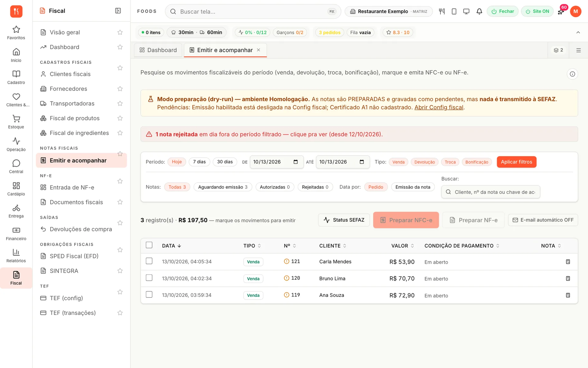Open the layers icon showing 2
The image size is (588, 368).
[x=558, y=50]
